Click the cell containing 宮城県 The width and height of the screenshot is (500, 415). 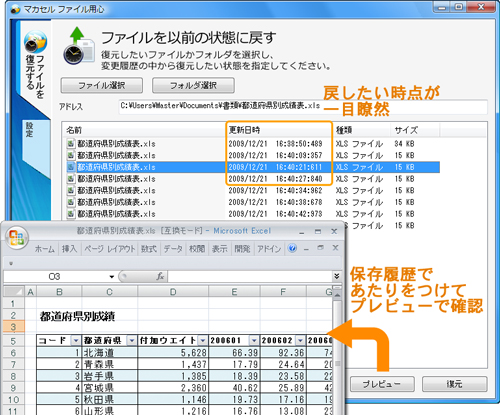tap(110, 388)
